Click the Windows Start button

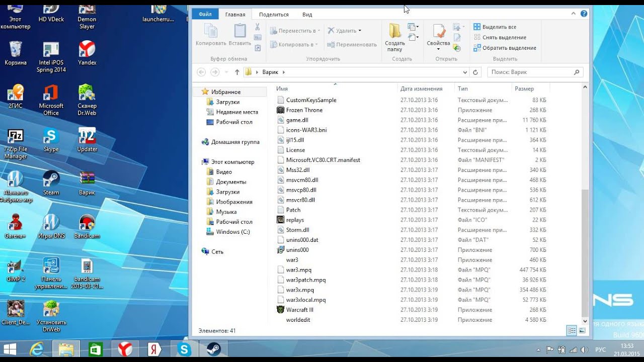click(x=10, y=349)
